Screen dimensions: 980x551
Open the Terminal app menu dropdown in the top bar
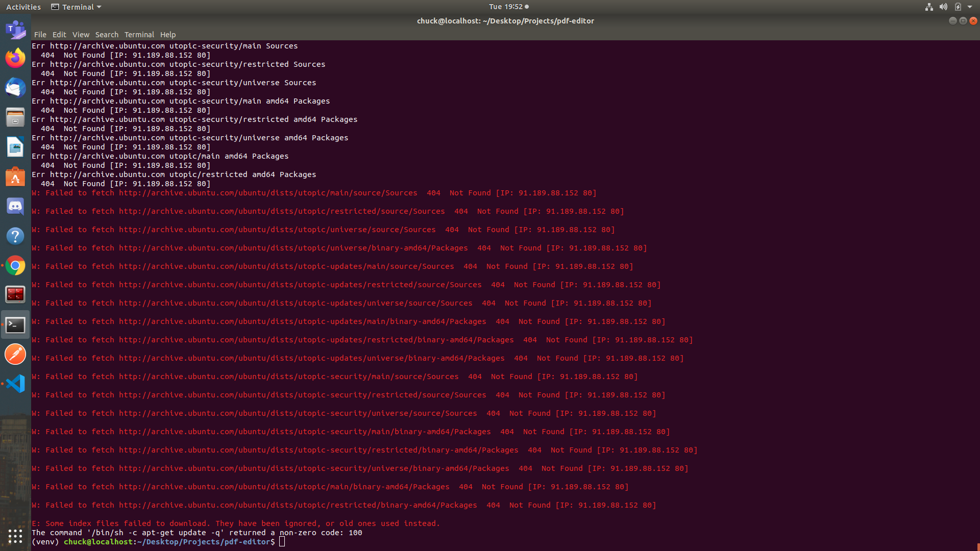tap(77, 7)
